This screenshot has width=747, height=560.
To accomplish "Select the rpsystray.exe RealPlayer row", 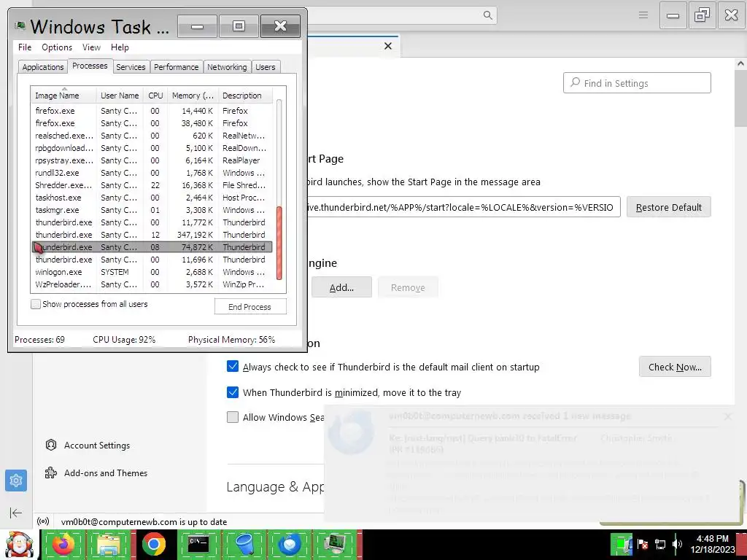I will click(152, 160).
